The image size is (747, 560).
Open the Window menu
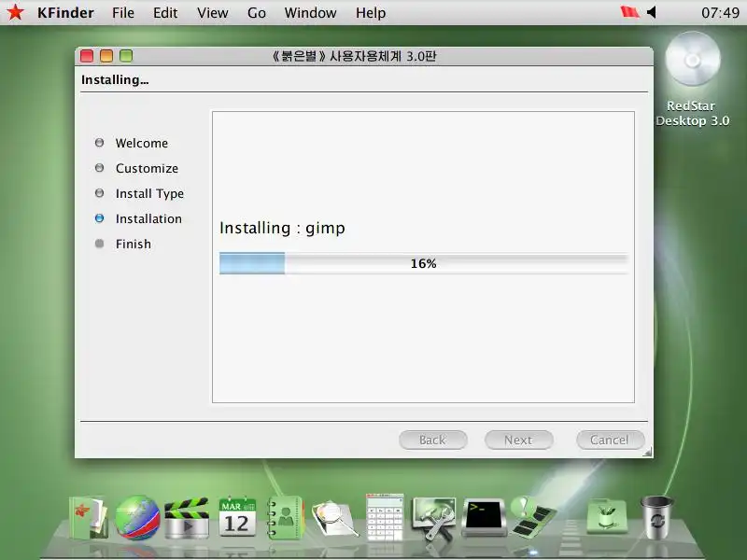[x=310, y=13]
